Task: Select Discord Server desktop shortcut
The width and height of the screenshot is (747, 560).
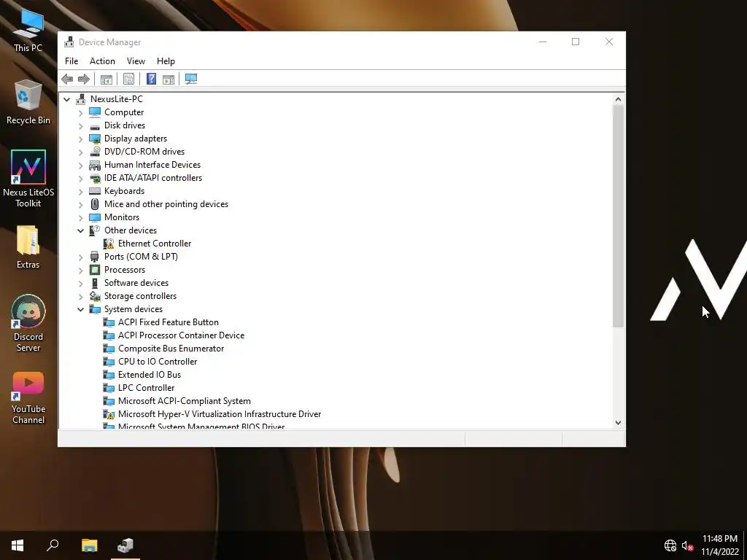Action: click(x=28, y=323)
